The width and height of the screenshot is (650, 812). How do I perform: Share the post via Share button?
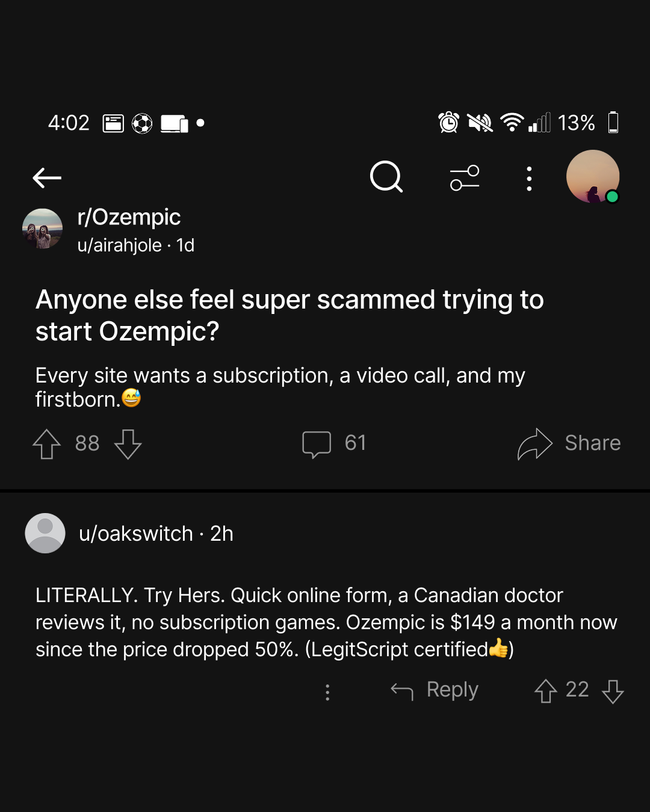tap(569, 444)
